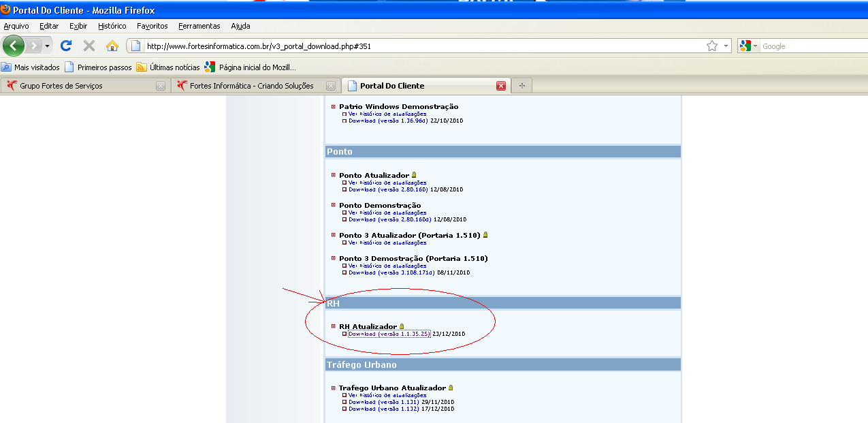
Task: Open update history for Ponto Demonstração
Action: click(x=387, y=213)
